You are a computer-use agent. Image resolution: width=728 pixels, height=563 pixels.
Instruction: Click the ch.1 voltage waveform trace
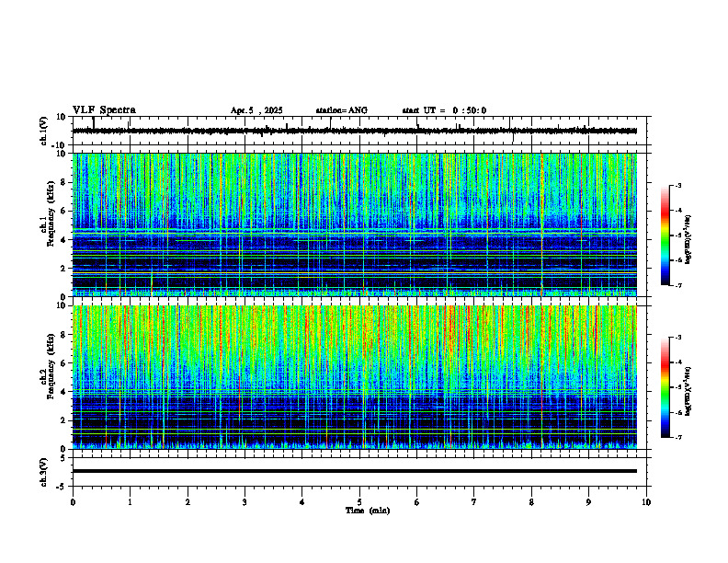pyautogui.click(x=354, y=131)
